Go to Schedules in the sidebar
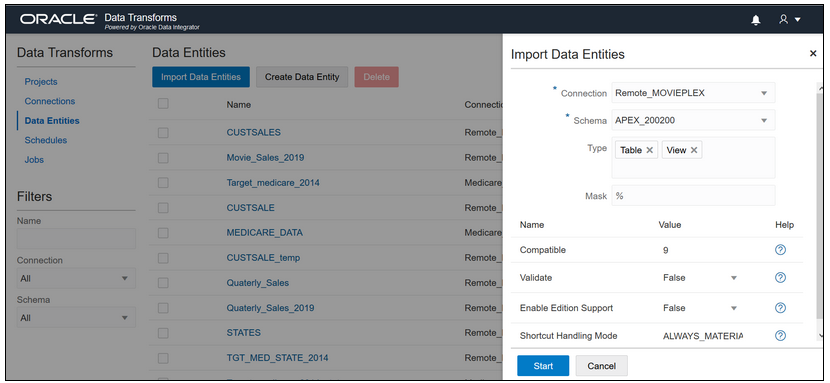 (46, 140)
